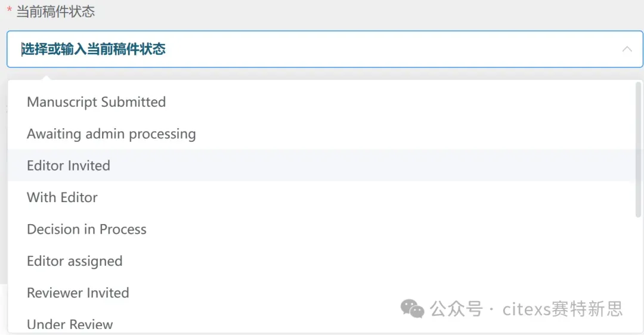Click the 公众号 watermark label

click(x=457, y=309)
